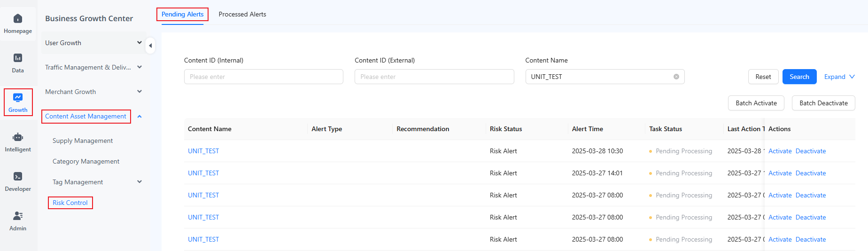Viewport: 868px width, 251px height.
Task: Click the Alert Time column header
Action: [x=587, y=129]
